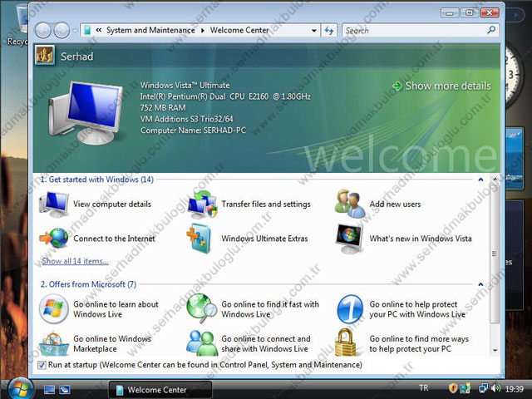Click the Windows Marketplace shopping basket icon
532x399 pixels.
(53, 344)
